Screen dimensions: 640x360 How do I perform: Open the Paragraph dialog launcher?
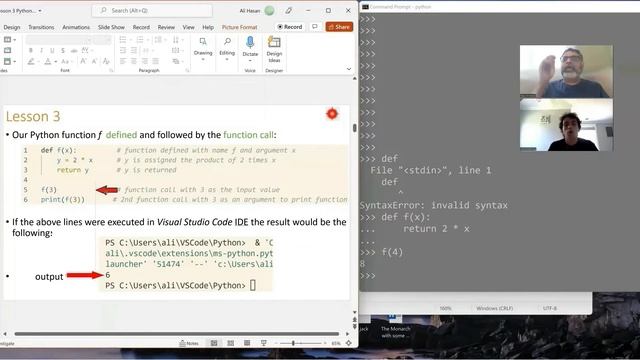point(187,71)
